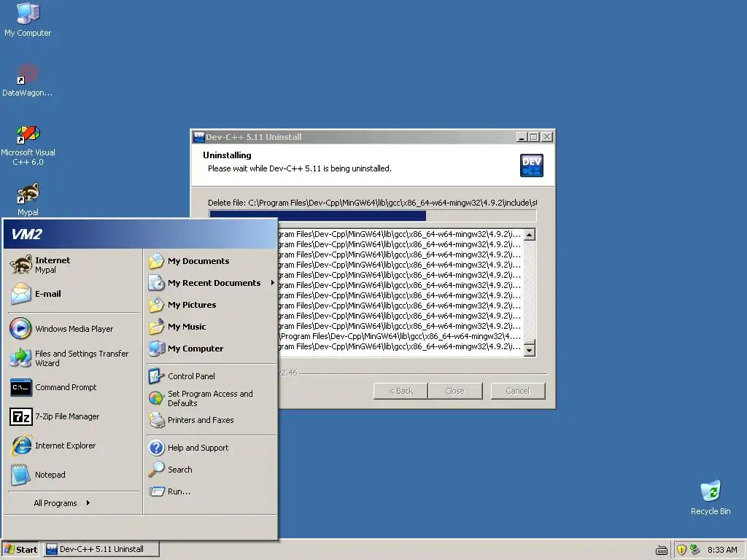Open the Run... dialog

[211, 491]
